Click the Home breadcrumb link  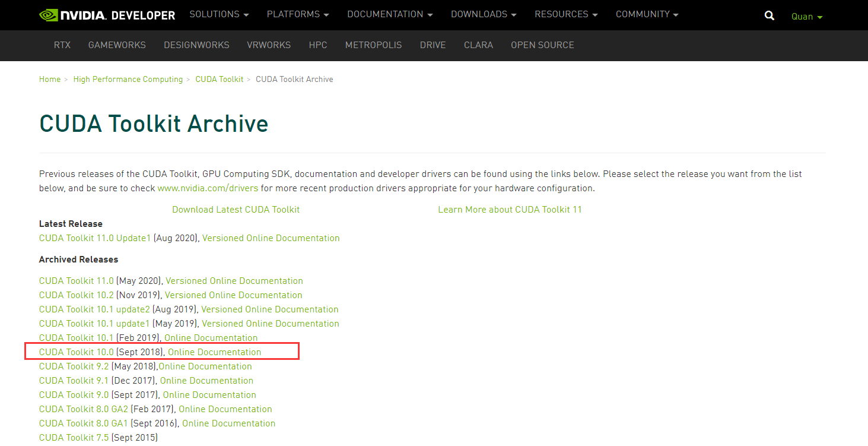click(50, 80)
